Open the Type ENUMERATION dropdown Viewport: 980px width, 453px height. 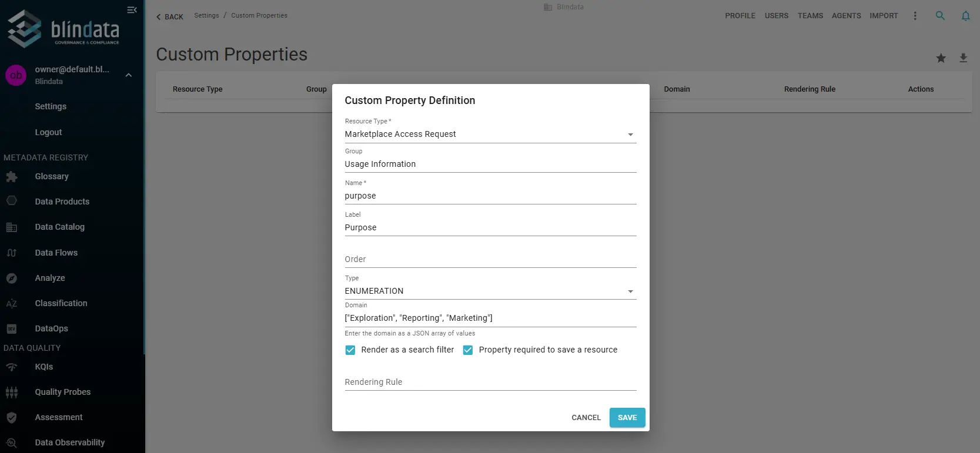pos(490,291)
